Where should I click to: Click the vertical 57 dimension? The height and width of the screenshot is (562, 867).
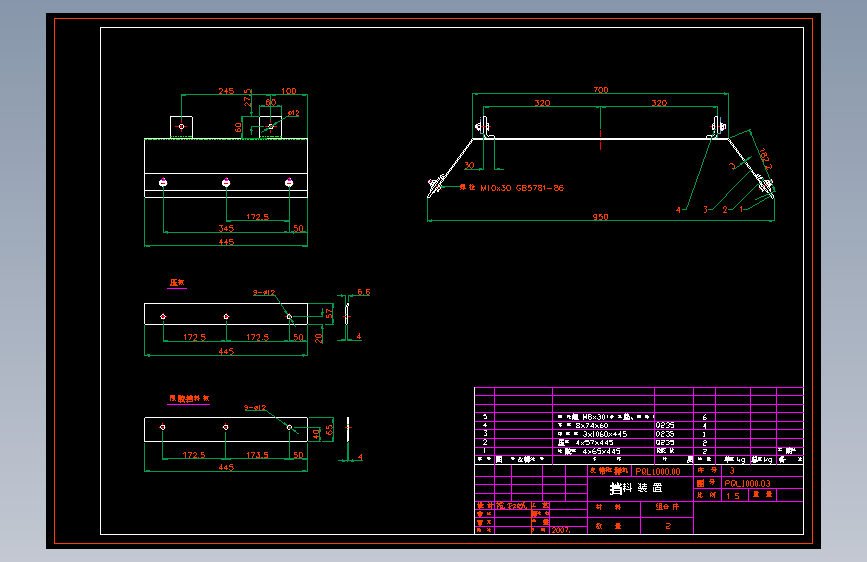coord(329,314)
